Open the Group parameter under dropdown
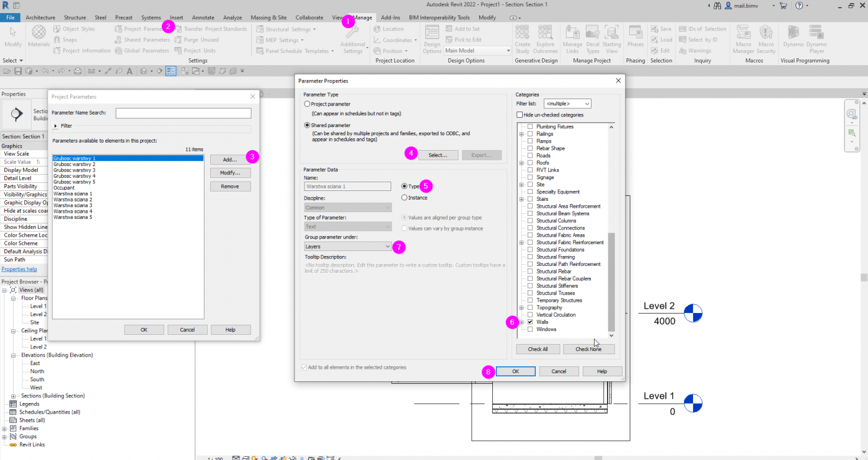This screenshot has width=868, height=460. 348,247
